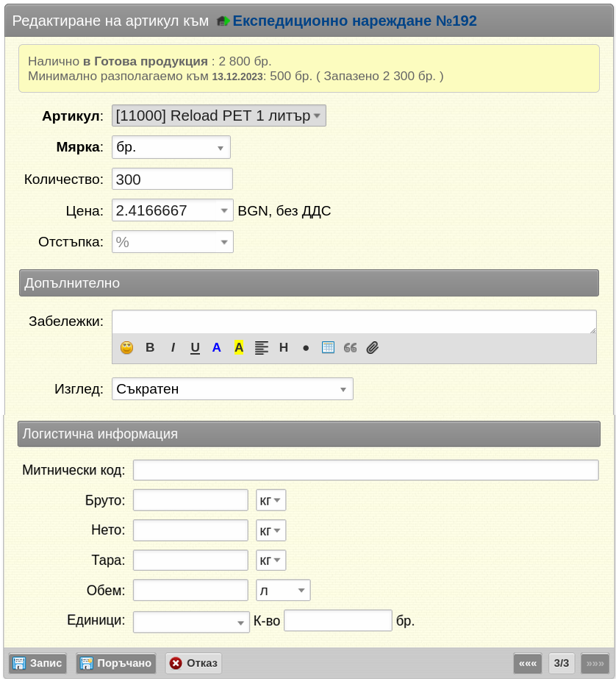Open the Нето unit dropdown
The width and height of the screenshot is (616, 679).
[x=271, y=530]
